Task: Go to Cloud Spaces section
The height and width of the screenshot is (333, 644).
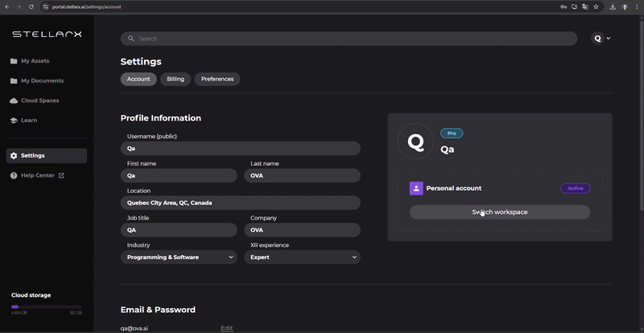Action: (39, 101)
